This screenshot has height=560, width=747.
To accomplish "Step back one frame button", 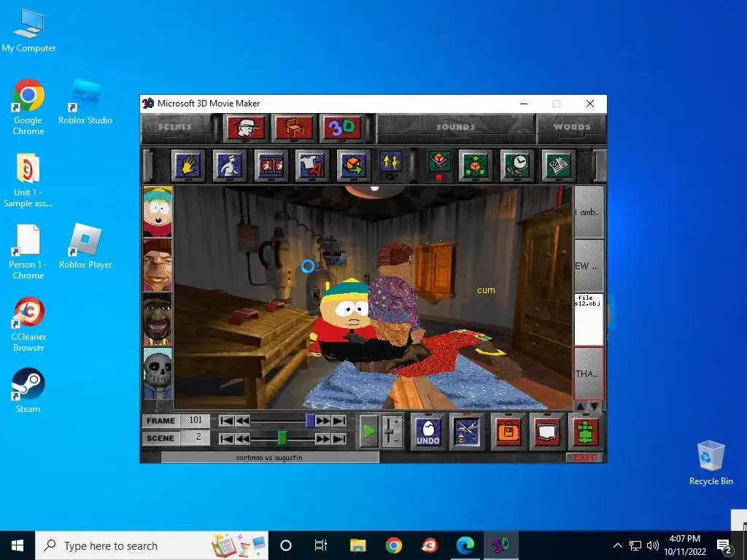I will pyautogui.click(x=242, y=421).
